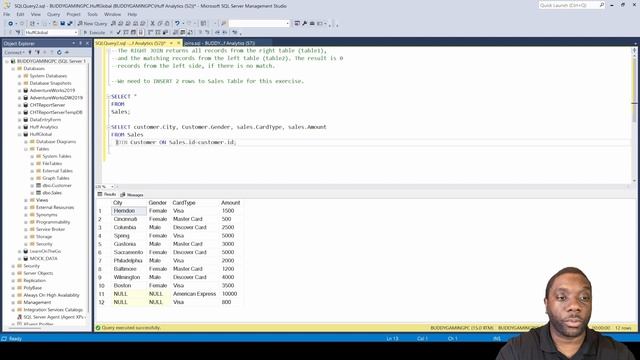Close the SQLQuery2.sql tab with its X

click(x=178, y=43)
